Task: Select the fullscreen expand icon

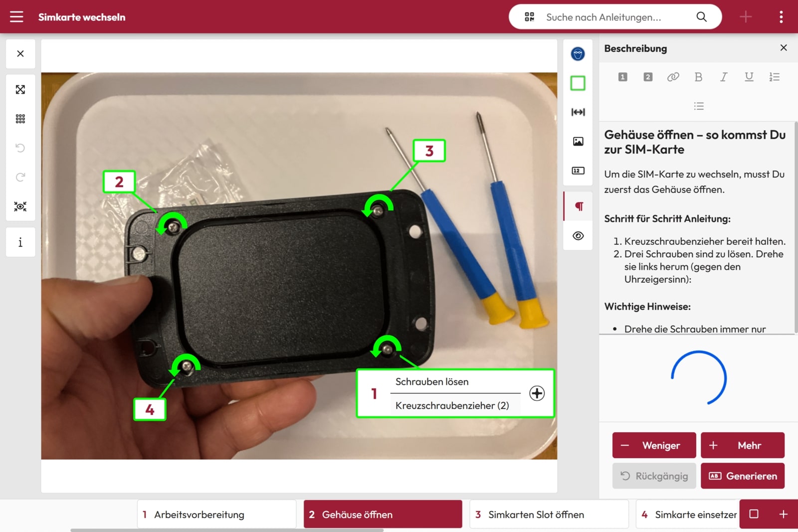Action: pyautogui.click(x=20, y=90)
